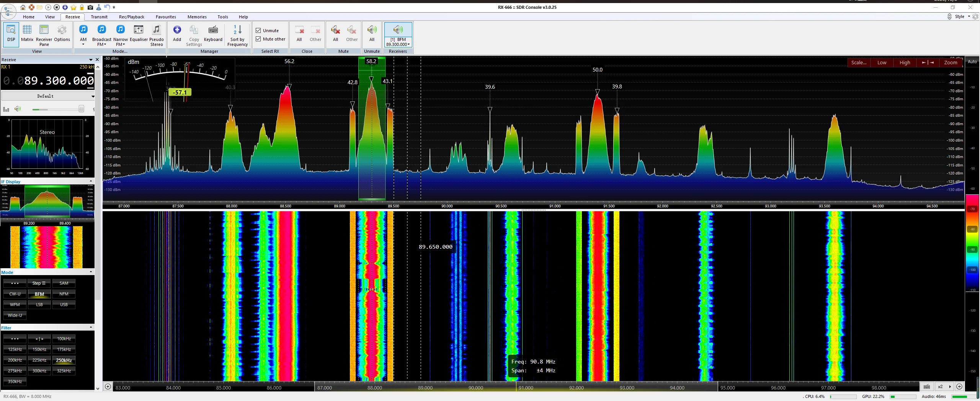Toggle the Unmute checkbox
Viewport: 980px width, 401px height.
(258, 31)
